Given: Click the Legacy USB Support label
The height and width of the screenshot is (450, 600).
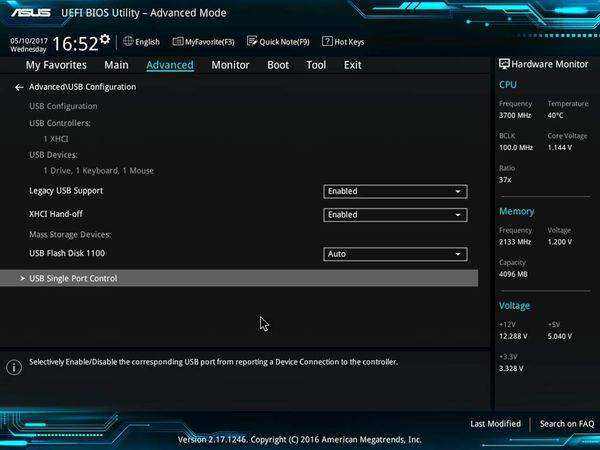Looking at the screenshot, I should pos(66,191).
